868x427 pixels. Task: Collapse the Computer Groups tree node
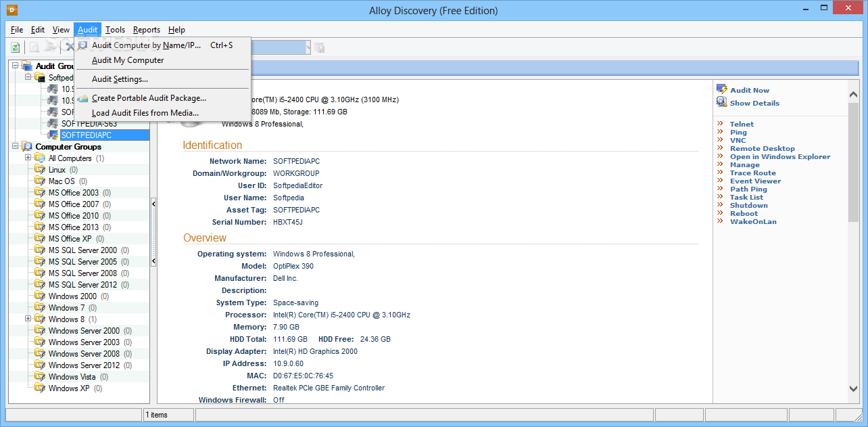[x=16, y=147]
